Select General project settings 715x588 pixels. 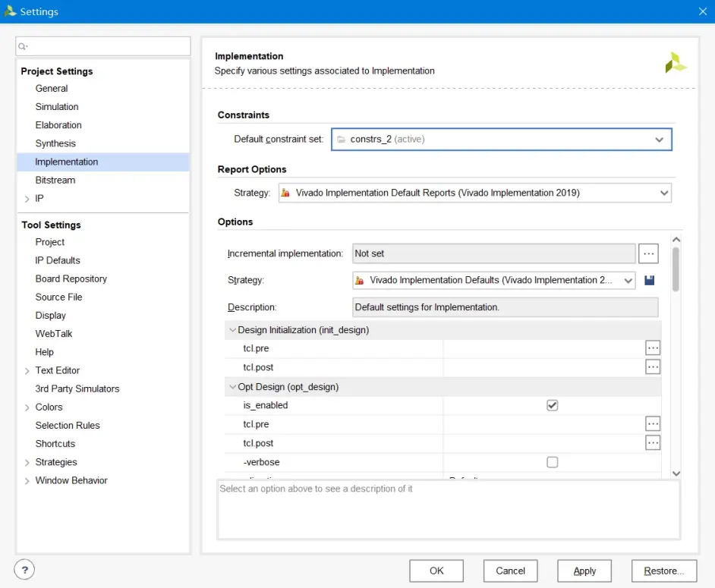[x=52, y=89]
